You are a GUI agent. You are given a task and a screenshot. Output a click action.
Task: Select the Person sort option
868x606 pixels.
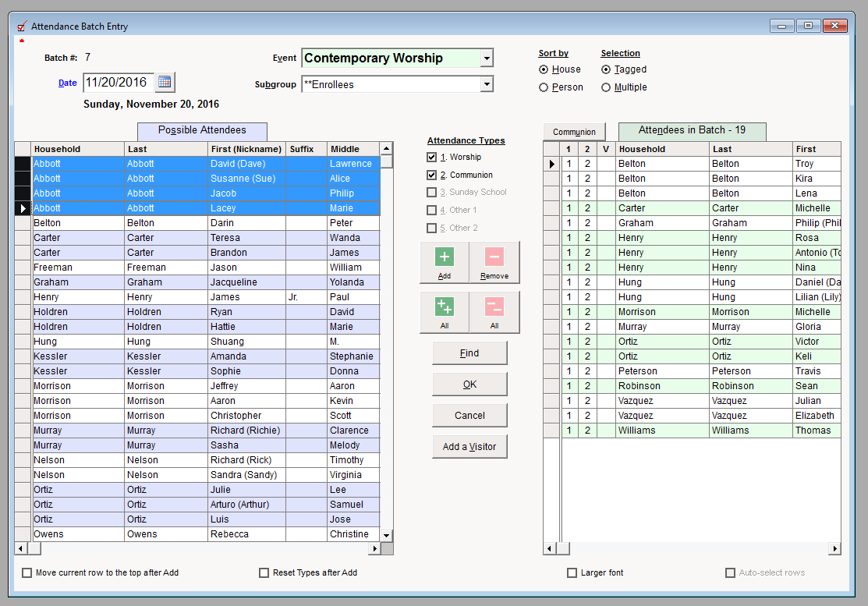[544, 87]
